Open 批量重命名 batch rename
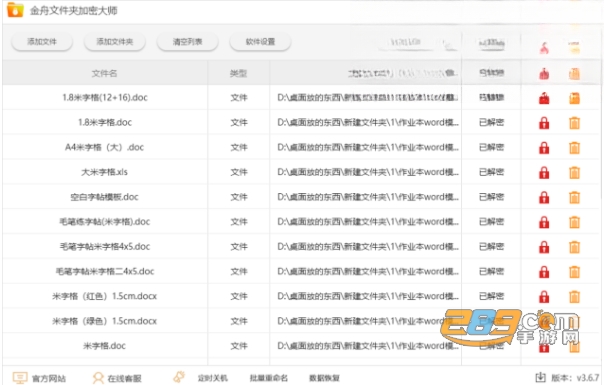Image resolution: width=604 pixels, height=385 pixels. coord(268,378)
